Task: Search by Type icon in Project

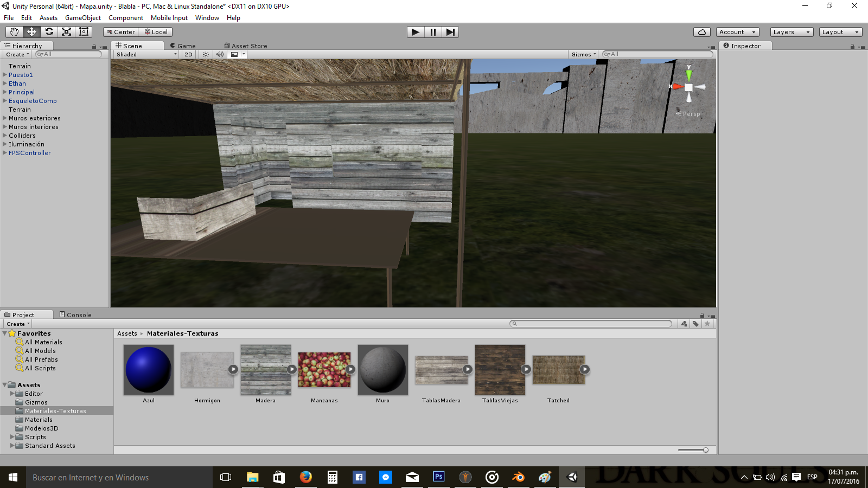Action: (684, 324)
